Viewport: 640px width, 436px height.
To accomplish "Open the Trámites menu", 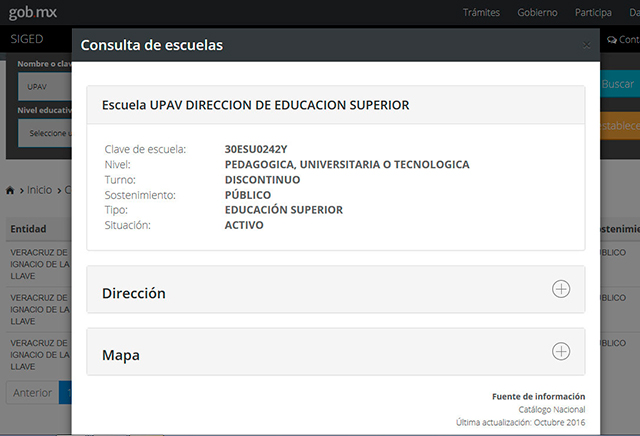I will (x=481, y=13).
